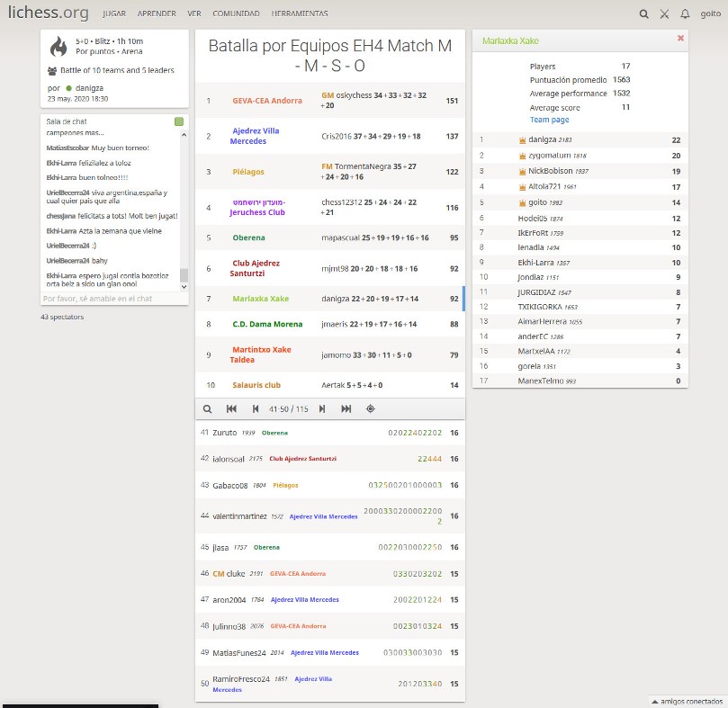Screen dimensions: 728x708
Task: Open the notifications bell
Action: click(x=685, y=14)
